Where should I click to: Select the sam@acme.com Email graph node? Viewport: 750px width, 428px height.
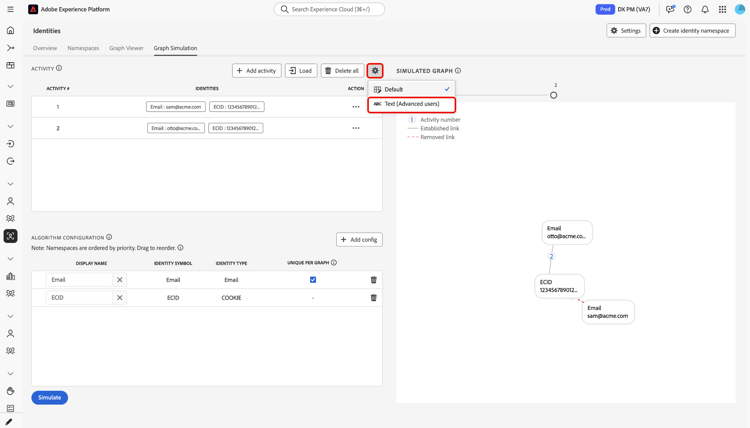pos(608,312)
